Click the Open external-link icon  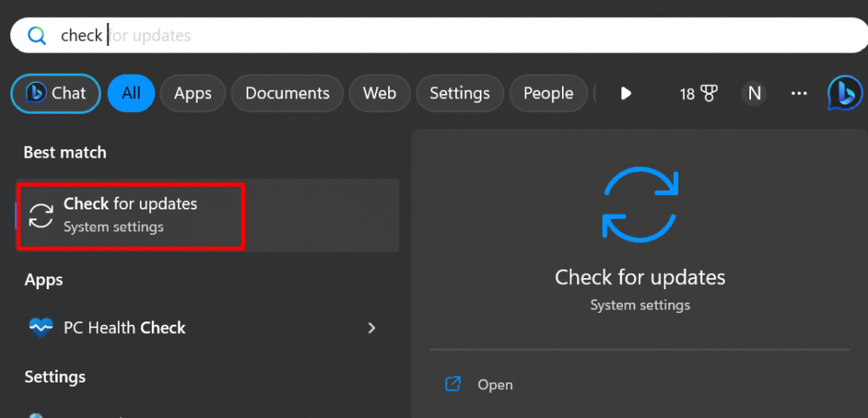pyautogui.click(x=453, y=384)
